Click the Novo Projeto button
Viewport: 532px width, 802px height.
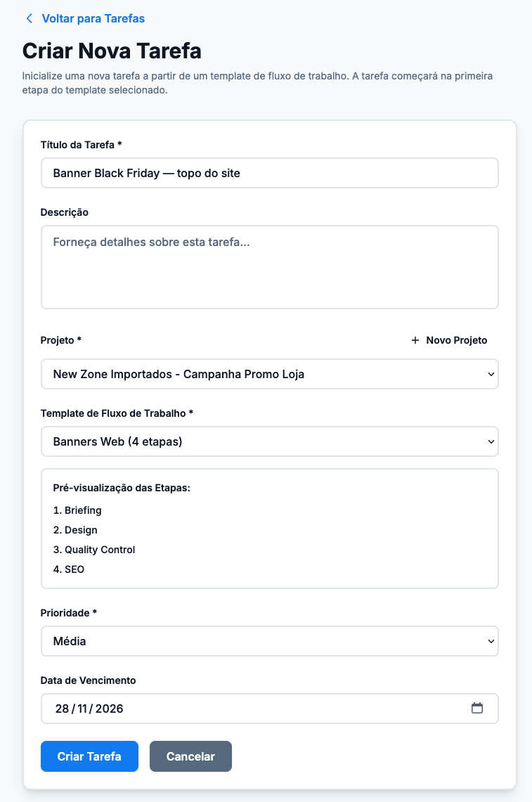click(x=450, y=340)
